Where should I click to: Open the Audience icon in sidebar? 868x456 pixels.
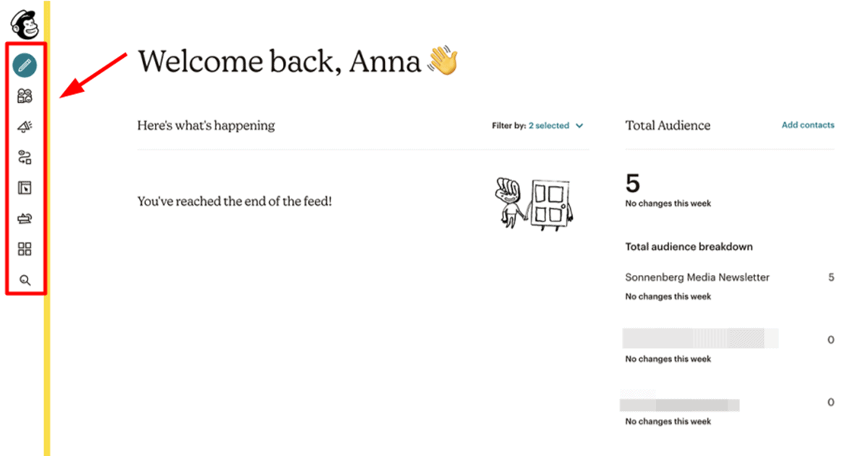(25, 96)
